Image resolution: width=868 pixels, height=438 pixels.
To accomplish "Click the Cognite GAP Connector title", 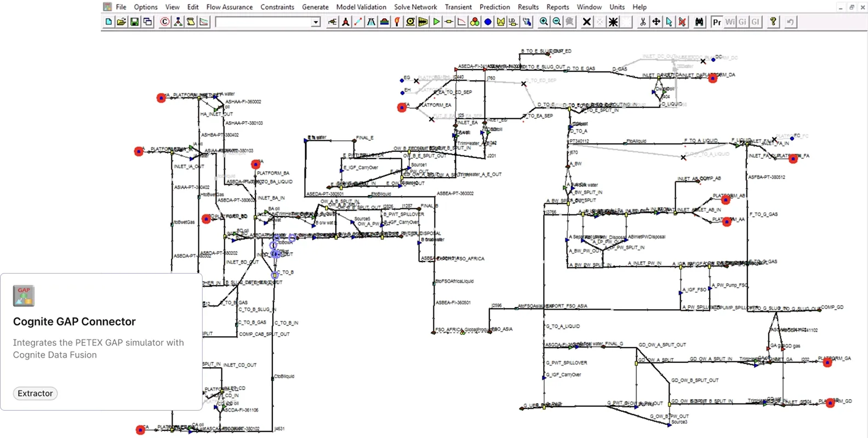I will [x=75, y=322].
